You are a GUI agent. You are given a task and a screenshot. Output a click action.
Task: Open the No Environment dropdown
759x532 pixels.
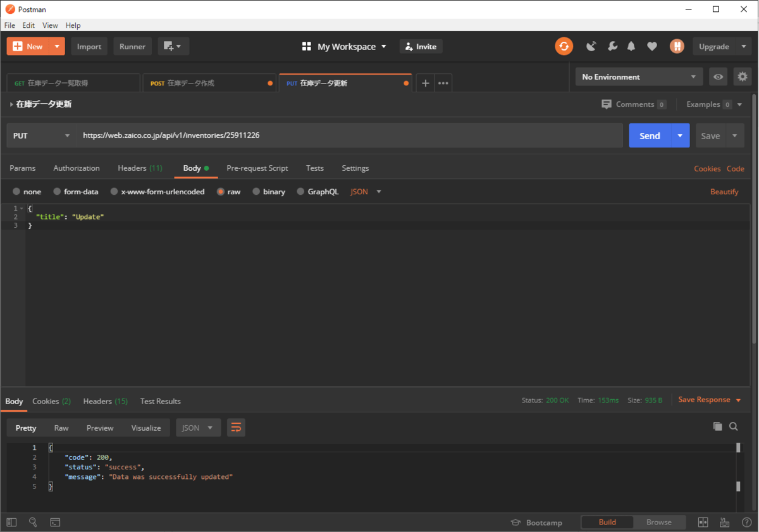[639, 77]
